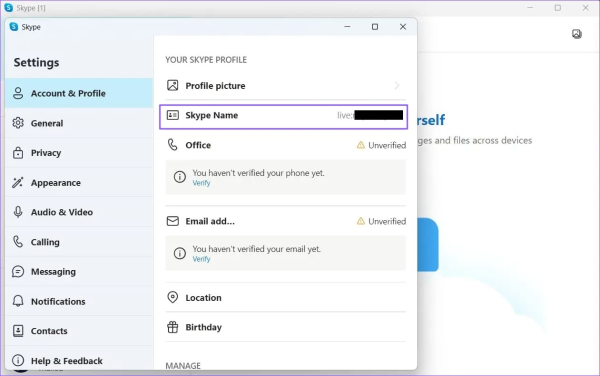Click the Messaging speech bubble icon
The width and height of the screenshot is (600, 376).
18,272
